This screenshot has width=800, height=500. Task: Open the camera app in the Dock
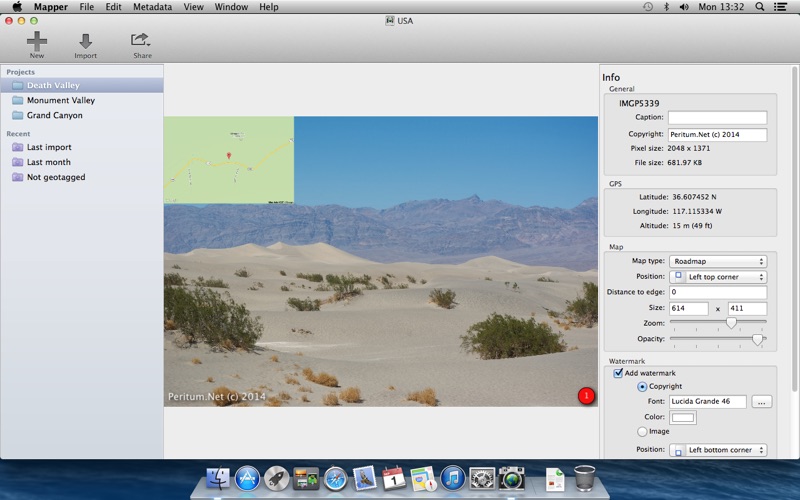point(511,479)
